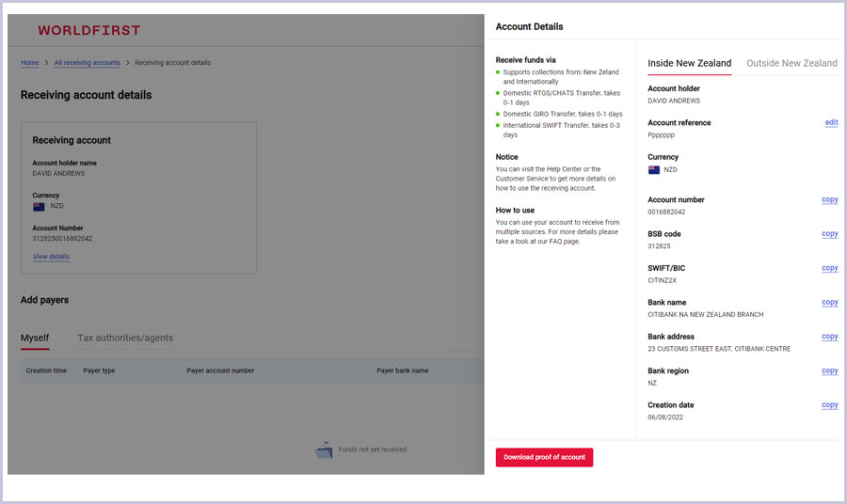Go to Home breadcrumb
The height and width of the screenshot is (504, 847).
click(30, 63)
